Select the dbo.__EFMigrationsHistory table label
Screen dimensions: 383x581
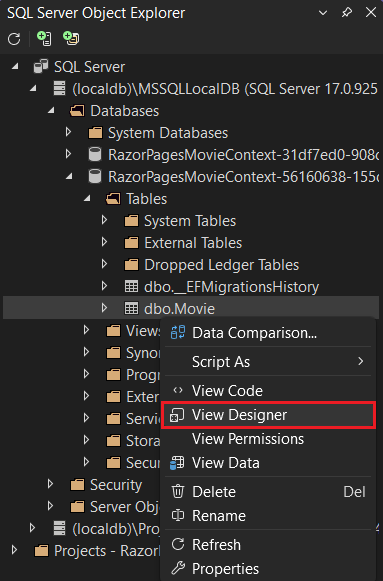[x=232, y=287]
